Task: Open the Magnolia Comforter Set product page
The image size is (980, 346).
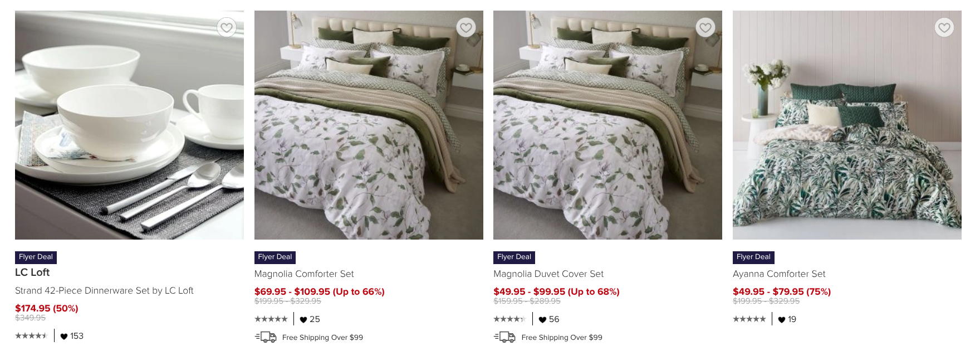Action: pyautogui.click(x=304, y=274)
